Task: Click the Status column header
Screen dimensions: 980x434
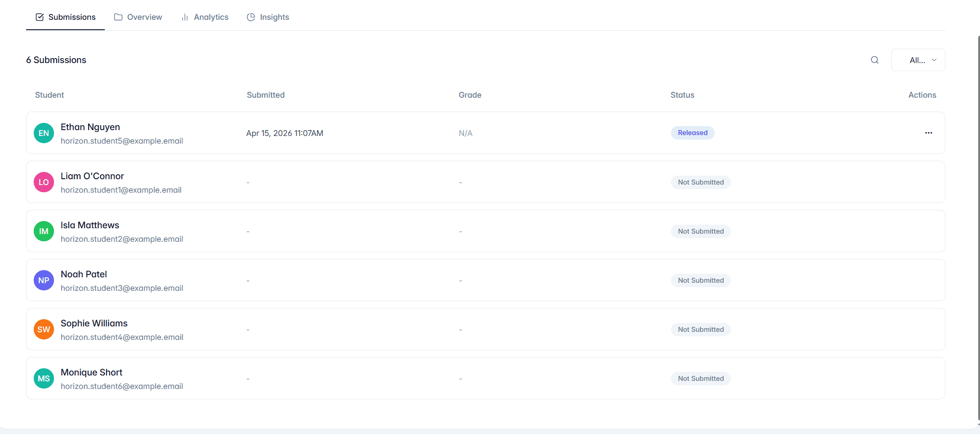Action: (682, 95)
